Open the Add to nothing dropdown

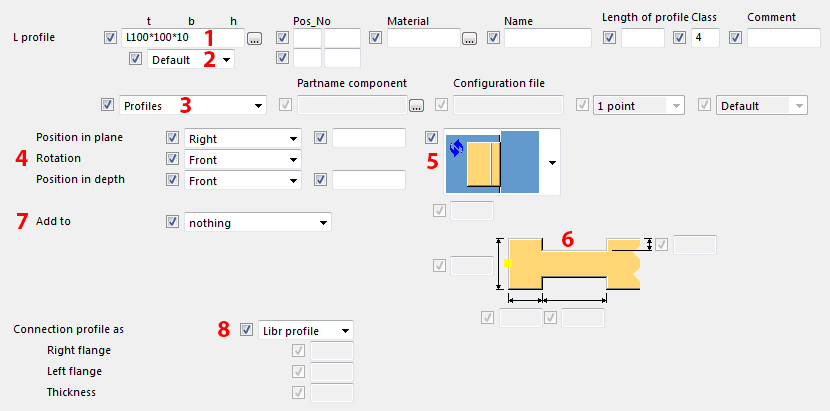322,222
